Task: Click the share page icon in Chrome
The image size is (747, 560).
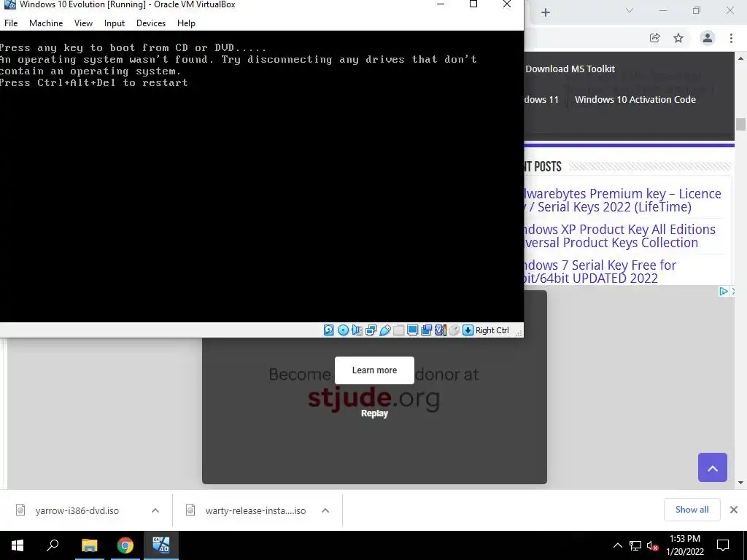Action: 655,38
